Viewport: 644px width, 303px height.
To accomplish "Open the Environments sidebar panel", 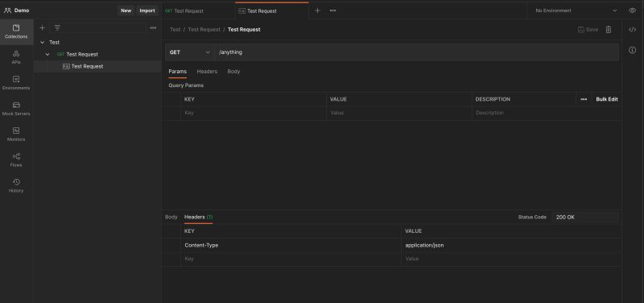I will [16, 83].
